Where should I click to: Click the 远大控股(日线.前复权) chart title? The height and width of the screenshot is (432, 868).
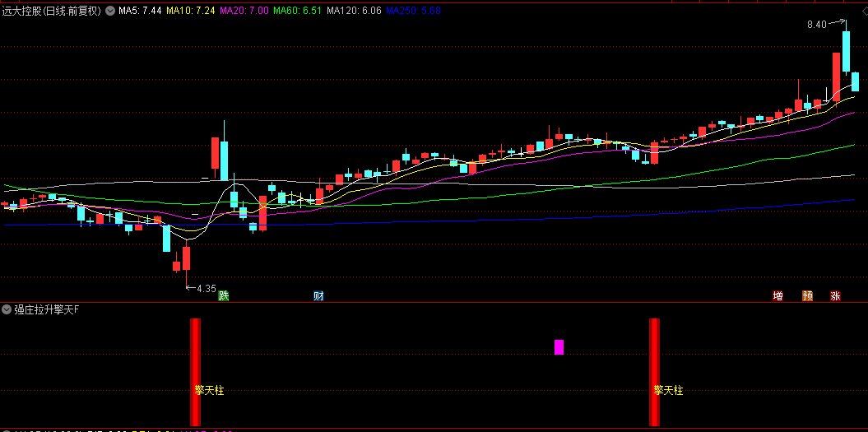[x=52, y=11]
